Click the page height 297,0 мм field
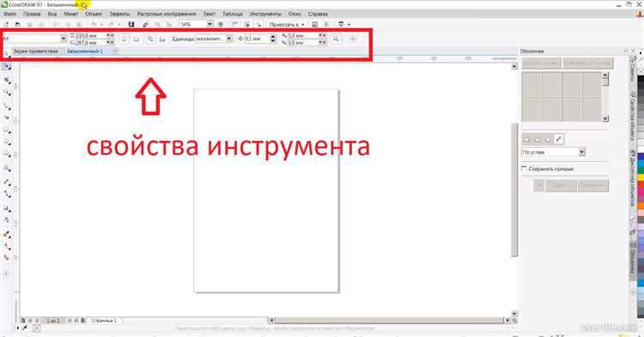Viewport: 644px width, 337px height. pyautogui.click(x=90, y=42)
